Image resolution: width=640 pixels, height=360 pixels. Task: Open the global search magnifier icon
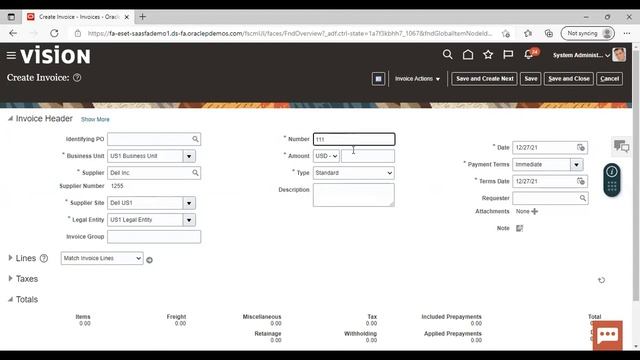coord(447,54)
